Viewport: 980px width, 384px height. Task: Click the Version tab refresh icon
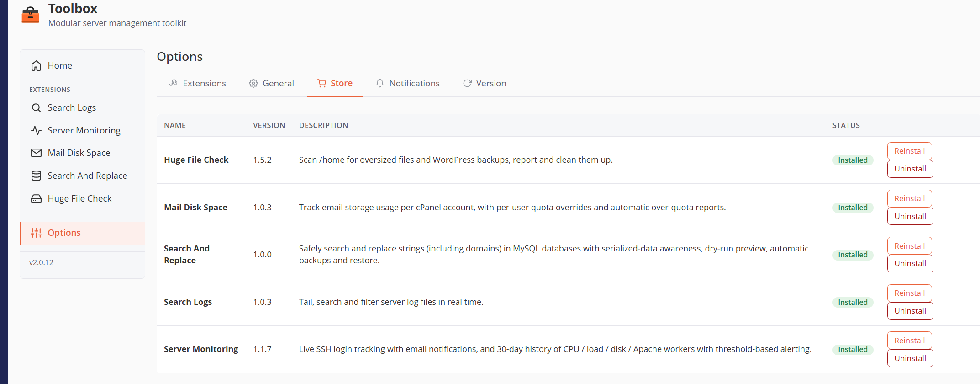pos(467,83)
